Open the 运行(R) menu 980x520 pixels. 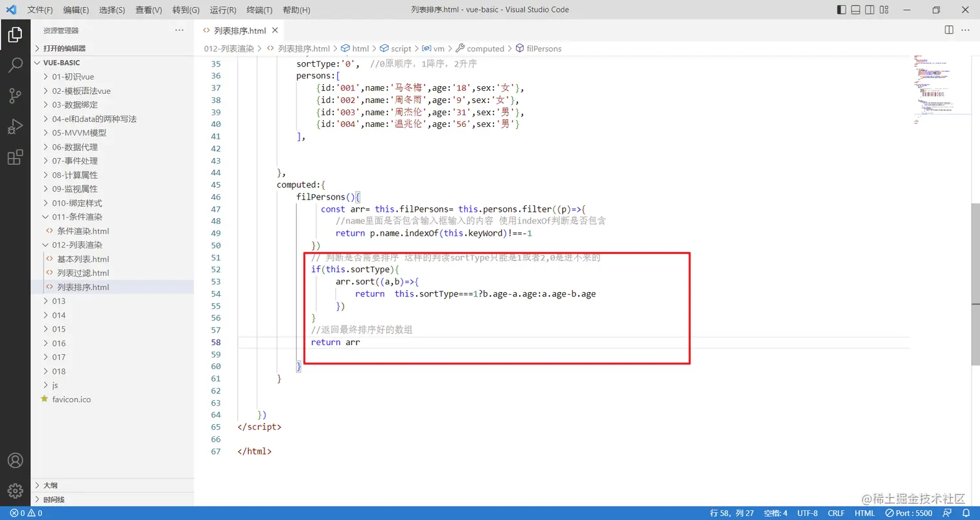coord(223,10)
